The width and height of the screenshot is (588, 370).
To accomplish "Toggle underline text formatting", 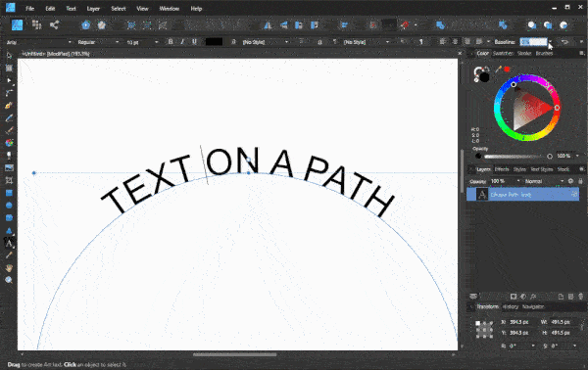I will (194, 41).
